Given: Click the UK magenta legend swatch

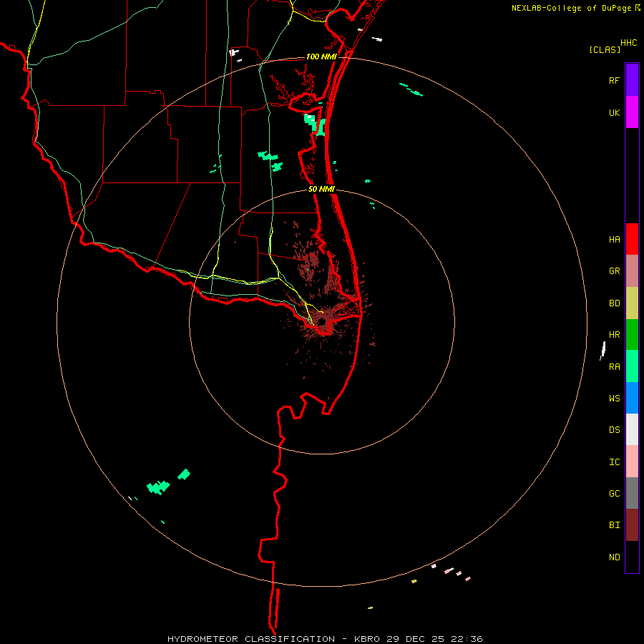Looking at the screenshot, I should tap(632, 112).
